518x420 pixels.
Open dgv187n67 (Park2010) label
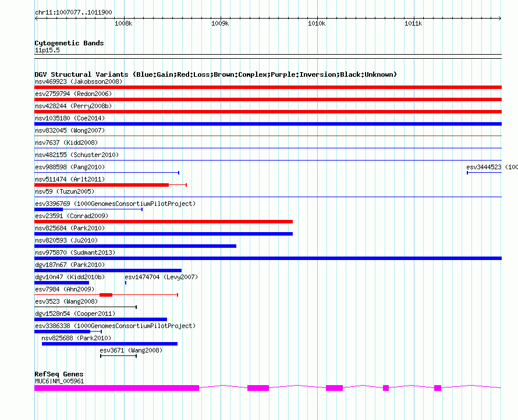coord(70,265)
